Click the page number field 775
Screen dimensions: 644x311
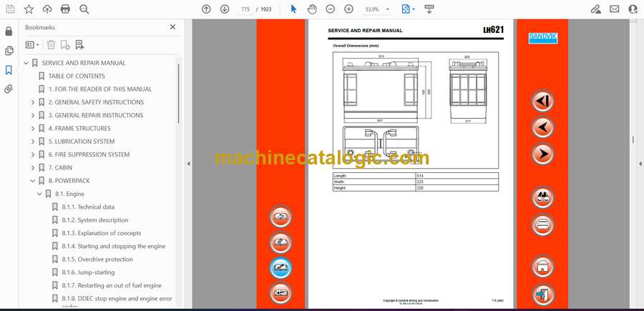point(245,9)
